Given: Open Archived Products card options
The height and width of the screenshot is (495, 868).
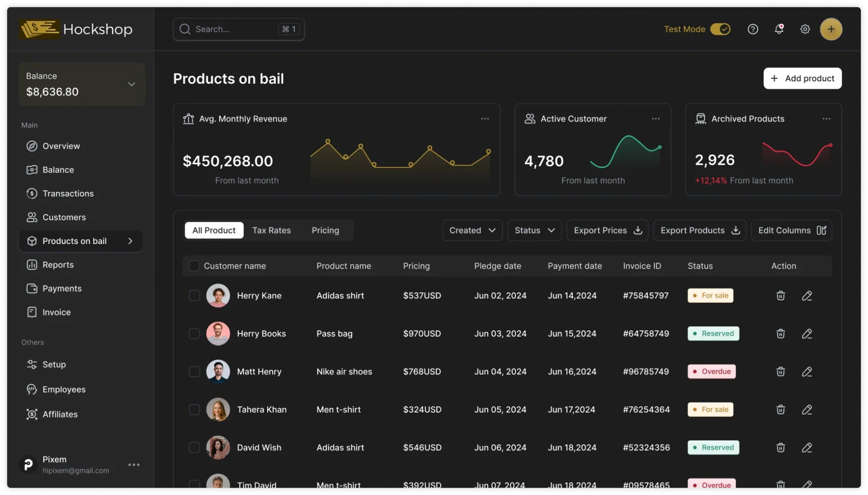Looking at the screenshot, I should tap(826, 119).
